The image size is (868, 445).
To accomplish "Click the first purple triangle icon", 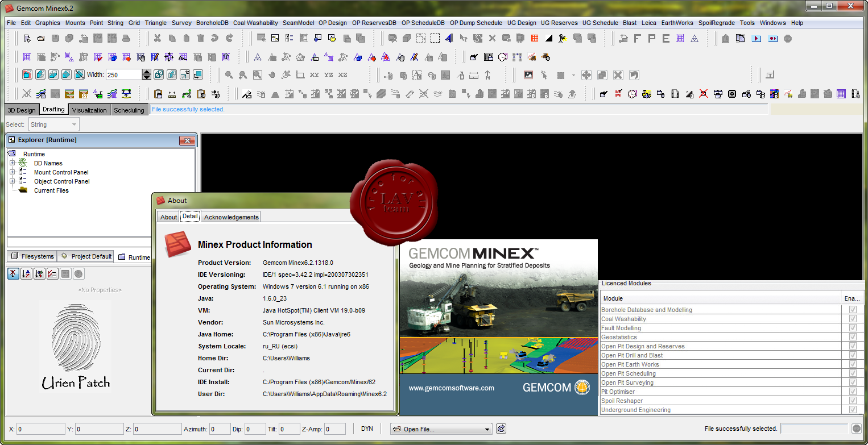I will coord(258,57).
